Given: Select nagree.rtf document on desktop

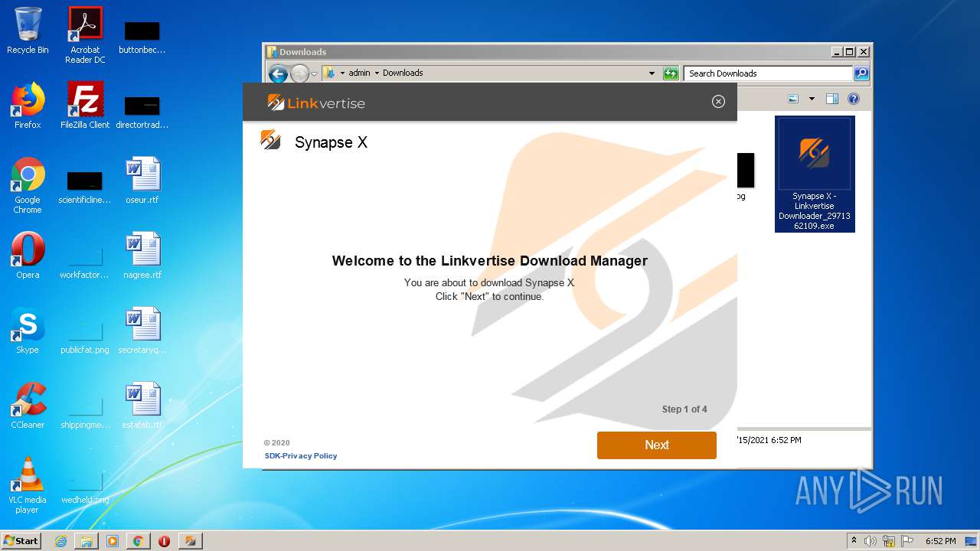Looking at the screenshot, I should click(x=142, y=256).
